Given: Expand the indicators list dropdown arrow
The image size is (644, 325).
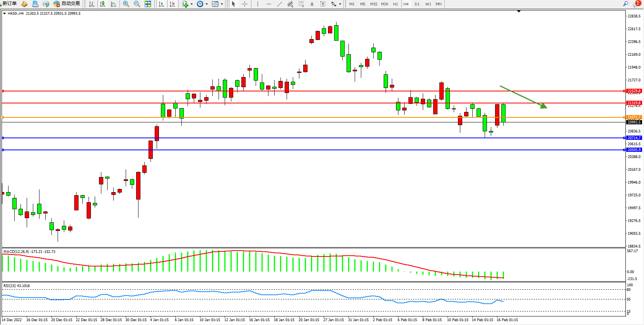Looking at the screenshot, I should point(192,4).
